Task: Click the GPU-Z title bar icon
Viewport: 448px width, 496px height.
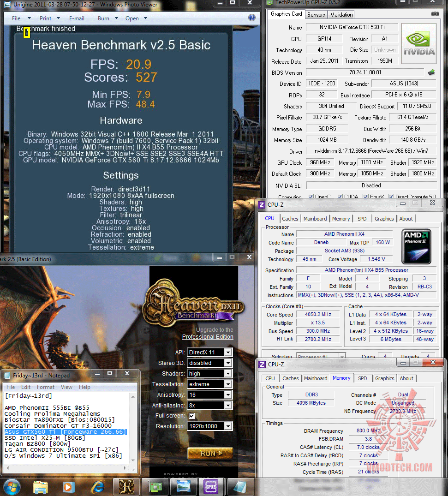Action: click(x=270, y=2)
